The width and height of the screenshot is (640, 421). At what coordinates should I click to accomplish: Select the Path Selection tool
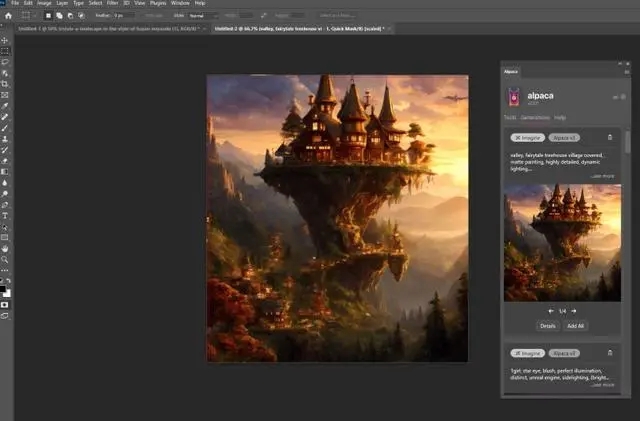click(4, 227)
